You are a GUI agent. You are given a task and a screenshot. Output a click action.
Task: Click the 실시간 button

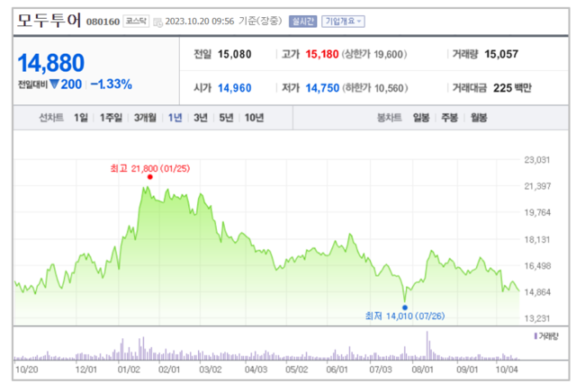point(302,22)
